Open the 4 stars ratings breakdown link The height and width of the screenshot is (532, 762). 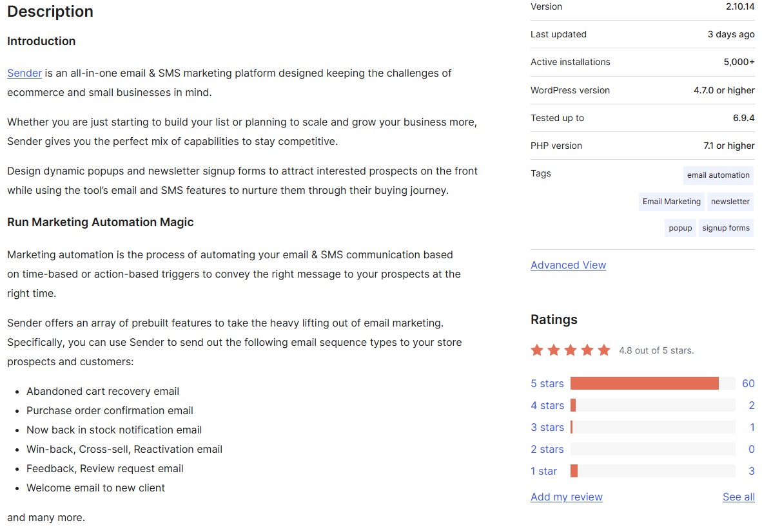pos(547,405)
